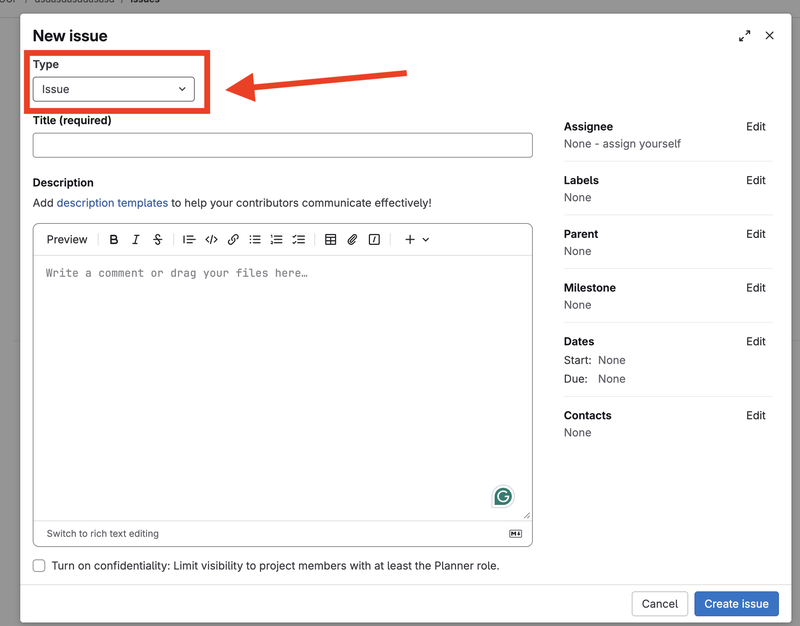Add a link via the toolbar

point(233,240)
